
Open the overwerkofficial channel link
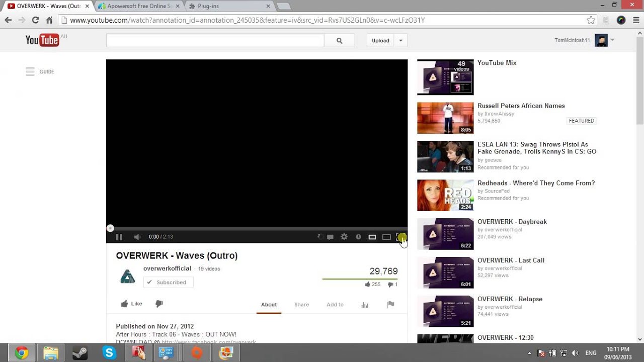click(x=167, y=268)
